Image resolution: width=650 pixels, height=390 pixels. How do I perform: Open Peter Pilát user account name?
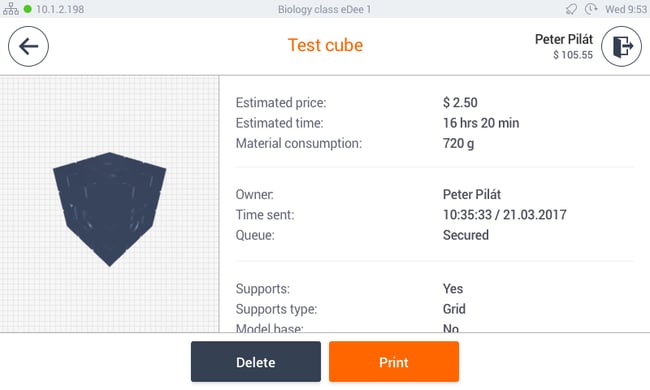pyautogui.click(x=564, y=39)
